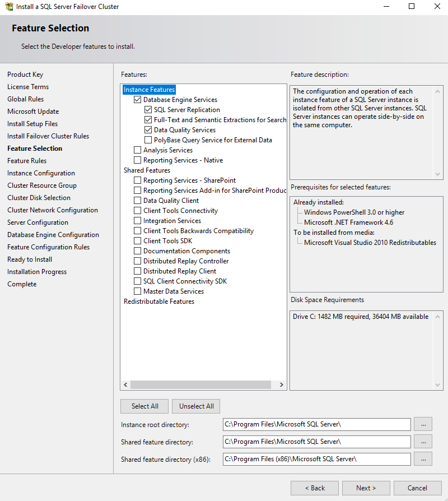The width and height of the screenshot is (448, 501).
Task: Return to previous step with Back
Action: [315, 488]
